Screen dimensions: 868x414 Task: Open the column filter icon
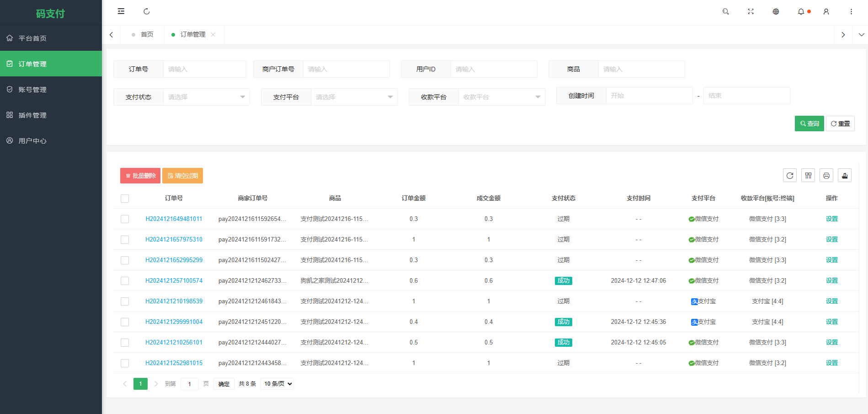point(808,176)
